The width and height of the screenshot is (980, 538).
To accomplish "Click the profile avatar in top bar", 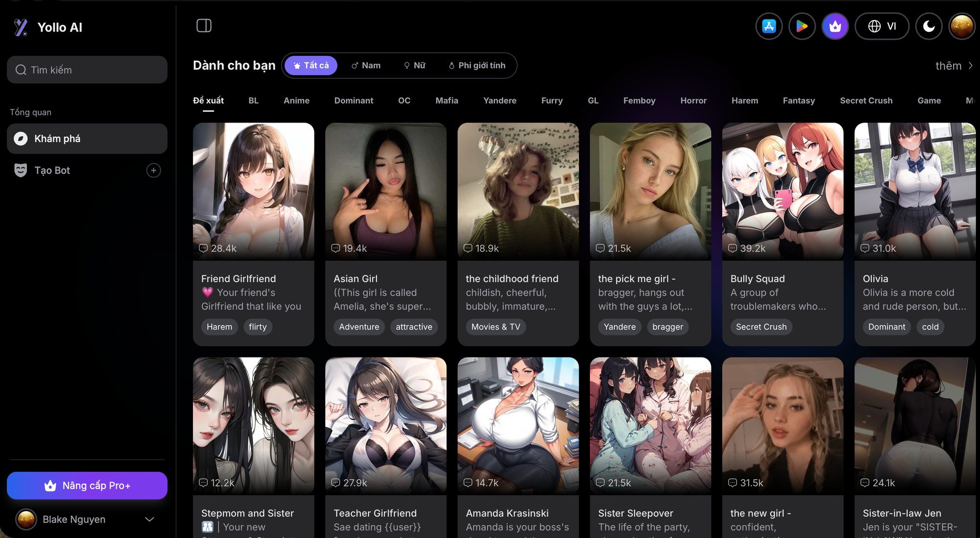I will (961, 26).
